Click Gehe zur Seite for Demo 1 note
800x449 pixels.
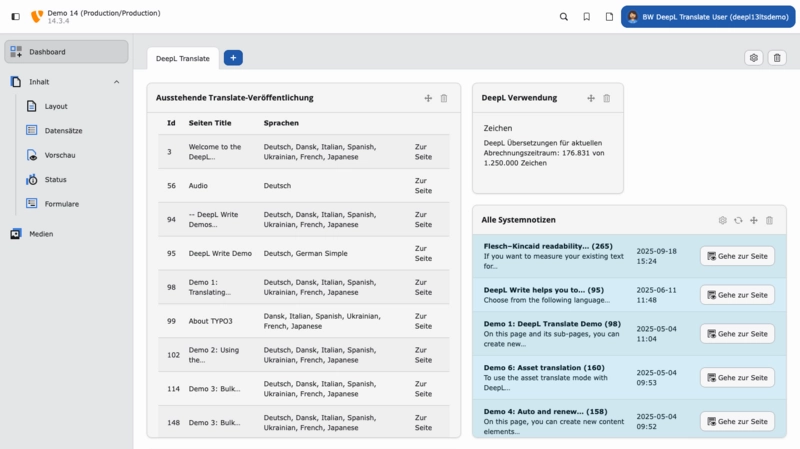click(x=737, y=334)
